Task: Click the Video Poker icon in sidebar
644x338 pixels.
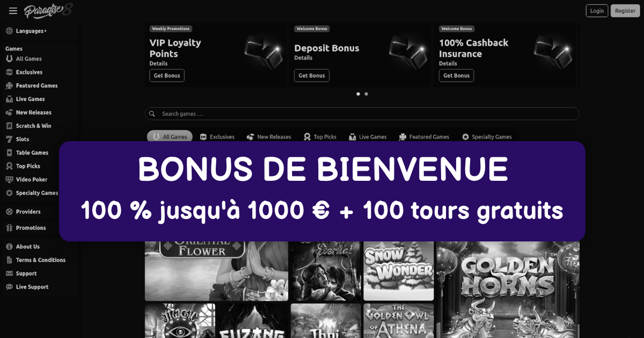Action: pyautogui.click(x=9, y=180)
